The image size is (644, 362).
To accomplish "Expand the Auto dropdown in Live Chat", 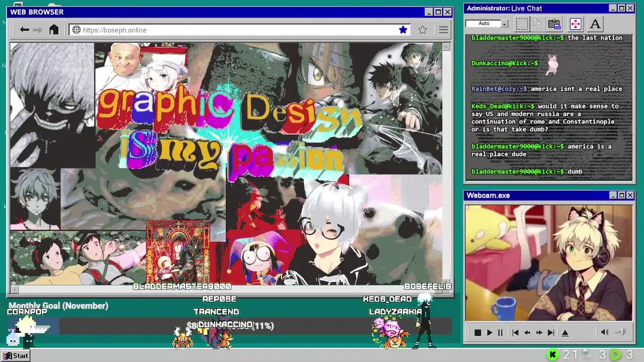I will (x=505, y=24).
